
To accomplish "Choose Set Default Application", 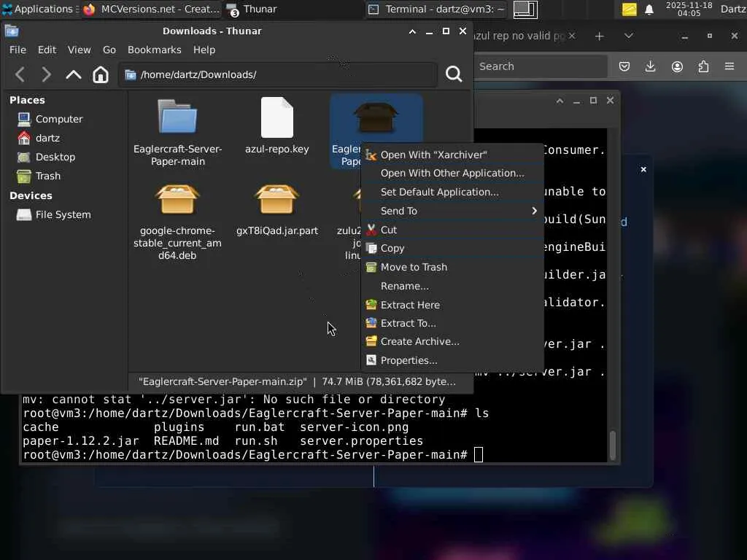I will tap(452, 192).
